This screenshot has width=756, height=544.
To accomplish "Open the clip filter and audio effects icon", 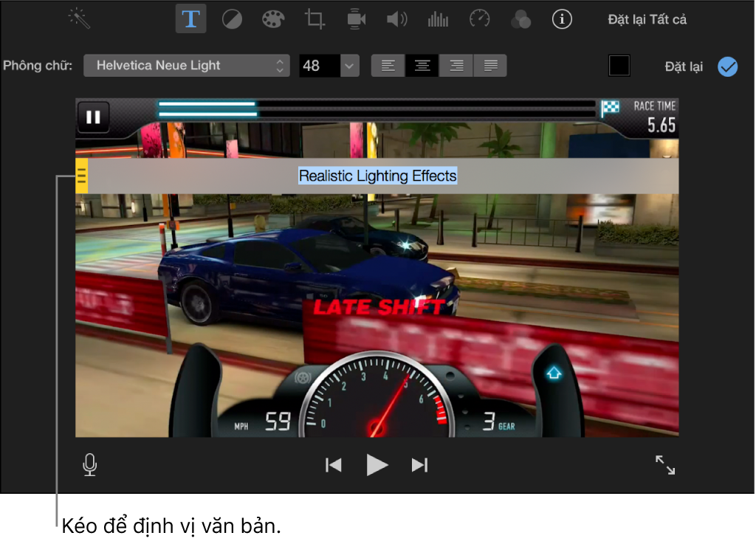I will point(521,19).
